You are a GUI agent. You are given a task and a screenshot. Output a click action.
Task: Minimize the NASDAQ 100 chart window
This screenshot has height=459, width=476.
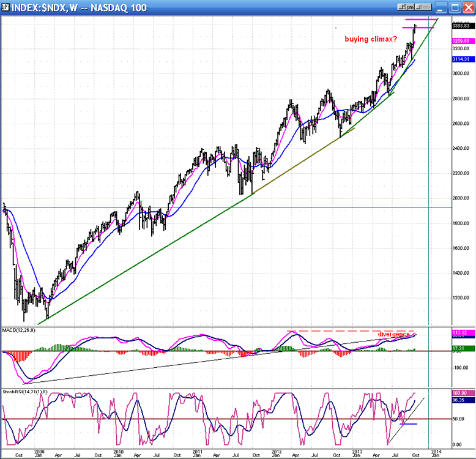441,7
